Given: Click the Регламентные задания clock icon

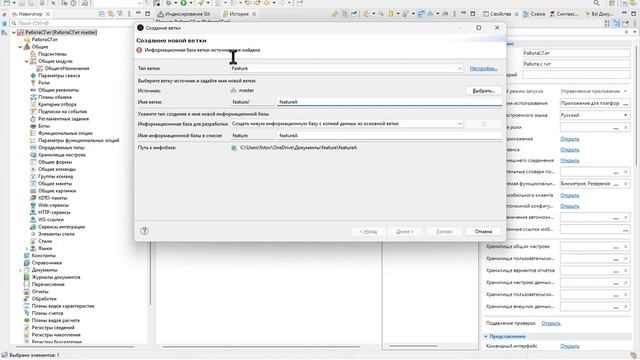Looking at the screenshot, I should (x=33, y=119).
